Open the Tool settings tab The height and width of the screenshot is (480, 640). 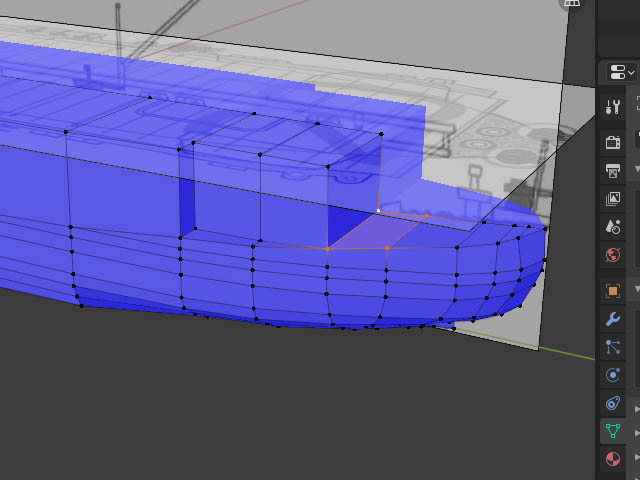[613, 107]
